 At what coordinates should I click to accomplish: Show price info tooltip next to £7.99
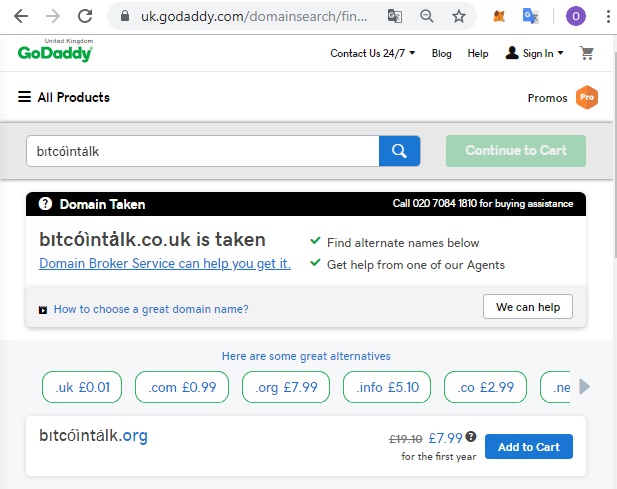471,436
